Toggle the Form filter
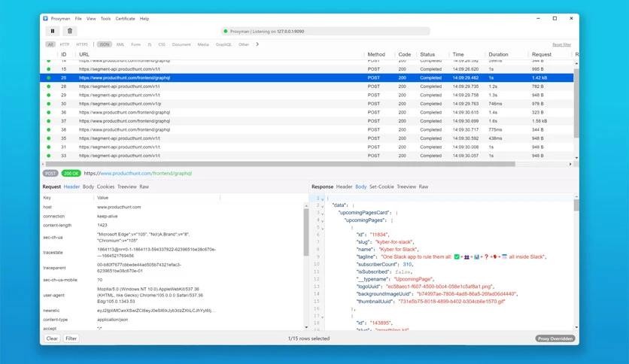Viewport: 629px width, 364px height. click(136, 44)
